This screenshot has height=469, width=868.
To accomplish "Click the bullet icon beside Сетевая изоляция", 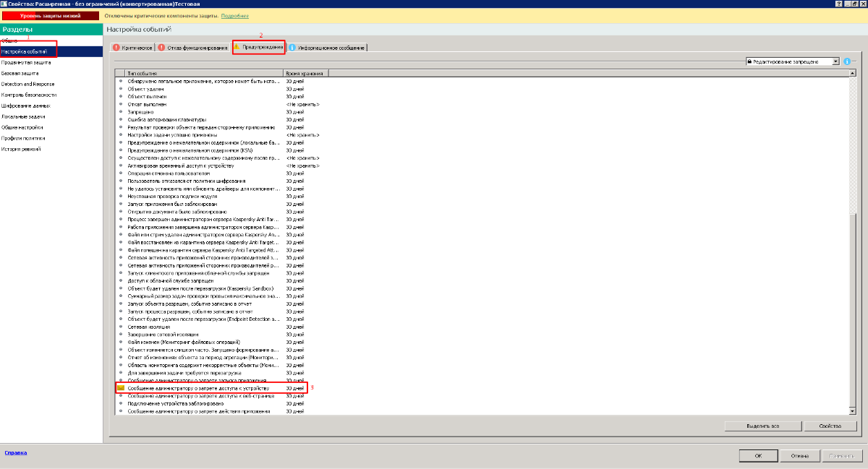I will 121,327.
